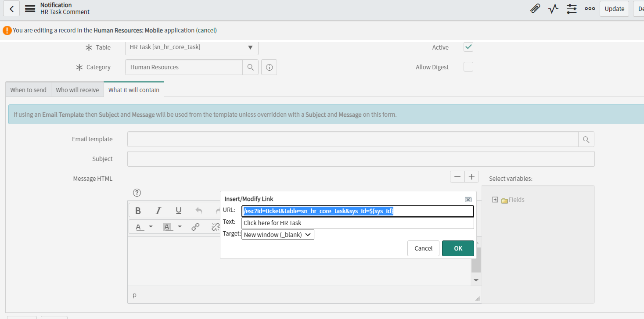Apply italic formatting in editor
The image size is (644, 319).
158,211
